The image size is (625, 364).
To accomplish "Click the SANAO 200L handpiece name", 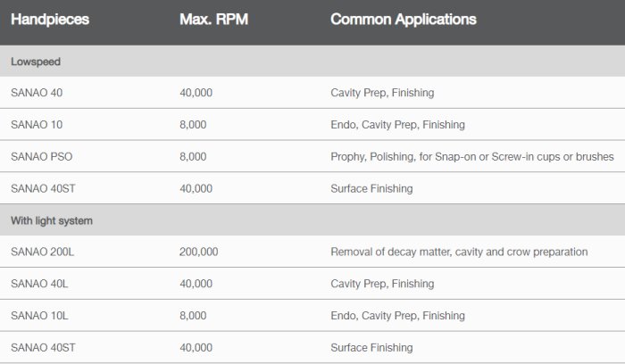I will [42, 252].
